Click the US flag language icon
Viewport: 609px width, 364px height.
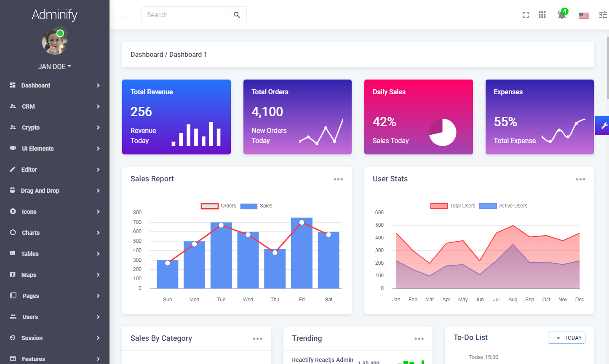[x=584, y=16]
